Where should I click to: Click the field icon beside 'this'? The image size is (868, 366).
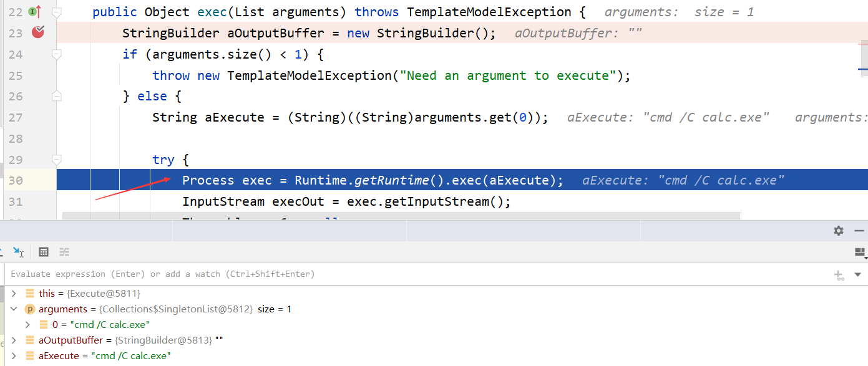(x=30, y=293)
